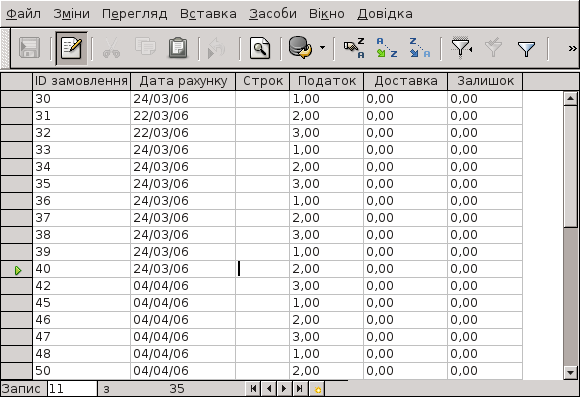This screenshot has height=397, width=580.
Task: Click the AutoFilter funnel icon
Action: [461, 48]
